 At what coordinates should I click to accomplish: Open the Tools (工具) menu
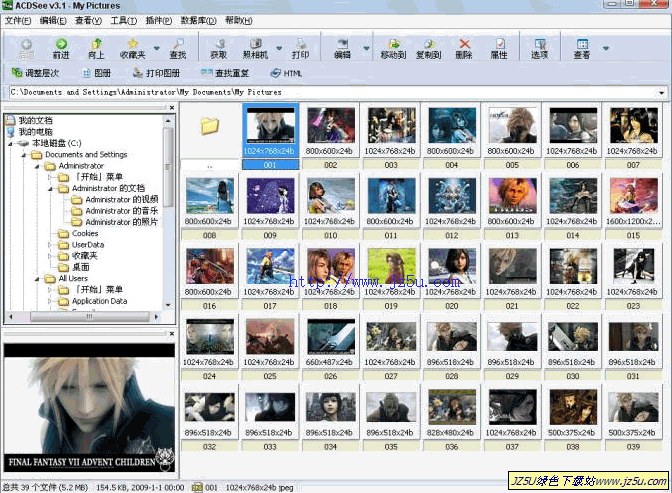[x=123, y=20]
